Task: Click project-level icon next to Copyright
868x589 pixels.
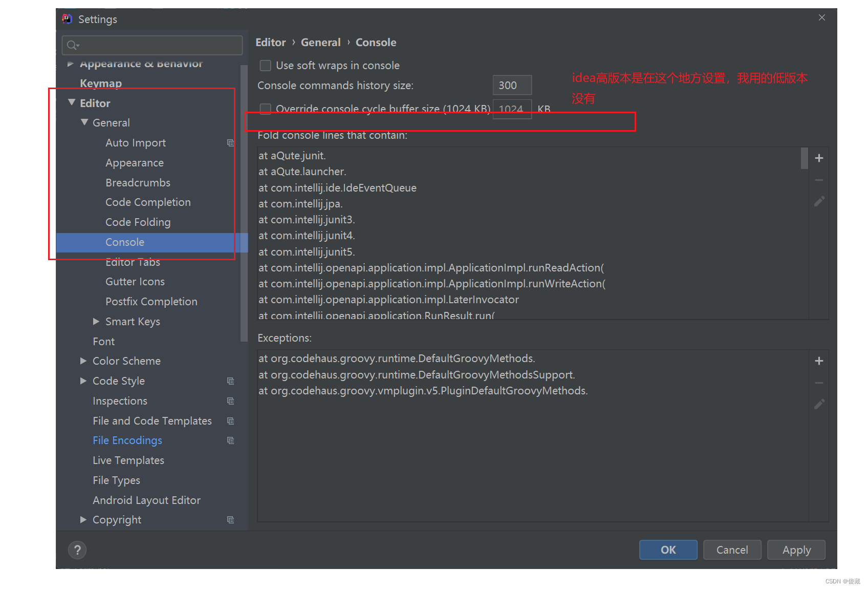Action: 231,520
